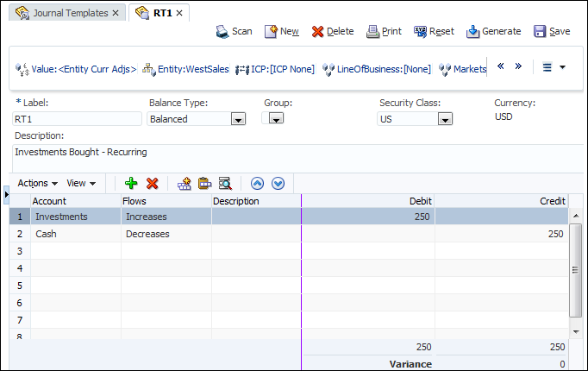Open ICP:[ICP None] POV selector

pyautogui.click(x=275, y=69)
